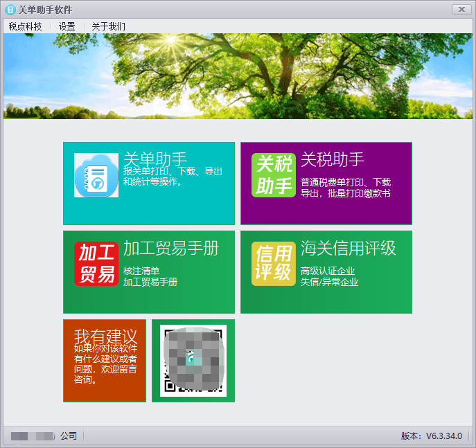Click the QR code image
The height and width of the screenshot is (448, 476).
tap(193, 360)
